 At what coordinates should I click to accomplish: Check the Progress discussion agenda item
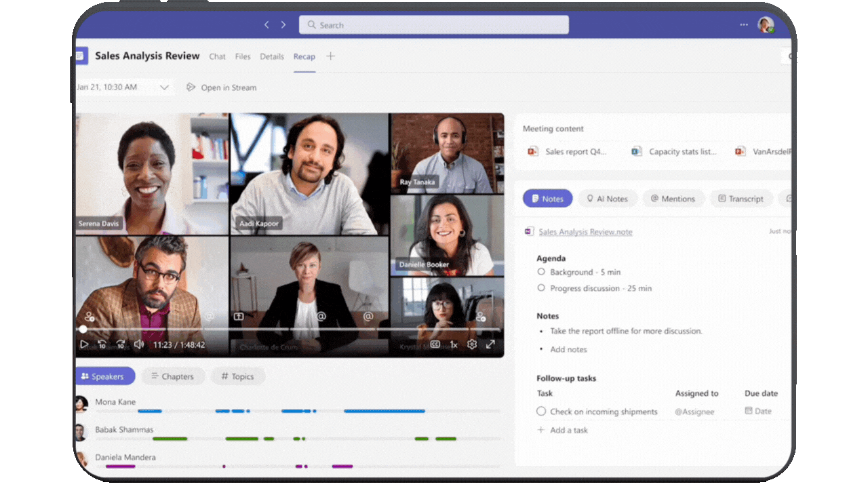(x=540, y=287)
